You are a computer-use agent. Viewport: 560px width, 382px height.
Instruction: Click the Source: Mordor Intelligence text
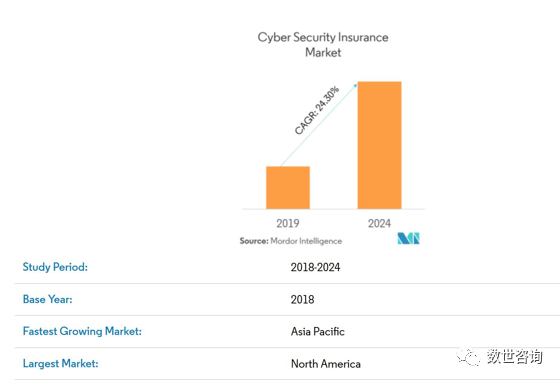tap(291, 241)
